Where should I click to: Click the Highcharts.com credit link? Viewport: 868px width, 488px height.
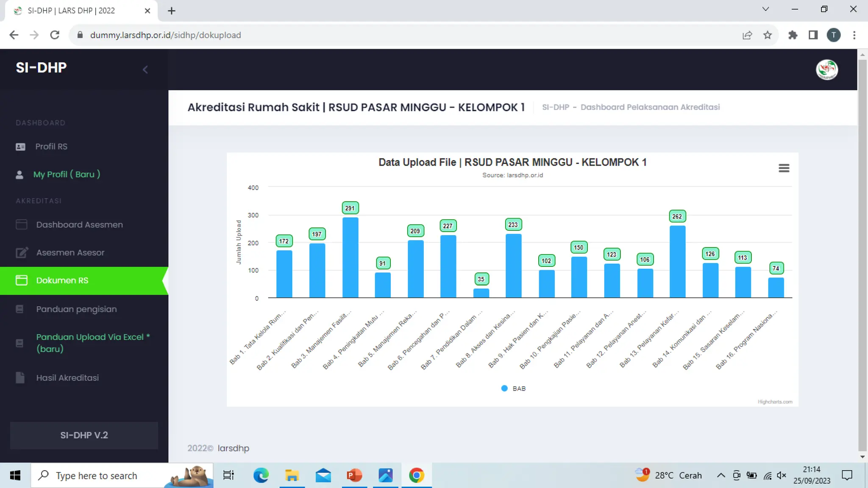775,402
